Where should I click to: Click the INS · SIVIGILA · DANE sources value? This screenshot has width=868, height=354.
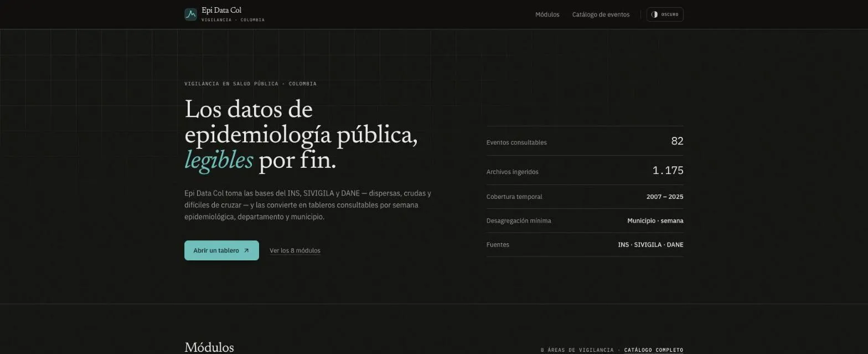click(650, 244)
